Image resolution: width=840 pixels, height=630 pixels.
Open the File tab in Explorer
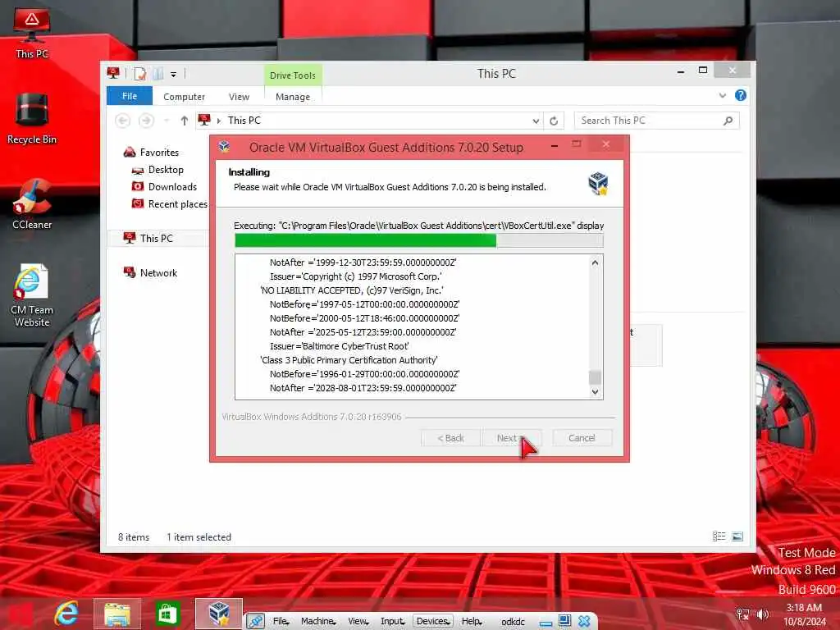coord(130,97)
